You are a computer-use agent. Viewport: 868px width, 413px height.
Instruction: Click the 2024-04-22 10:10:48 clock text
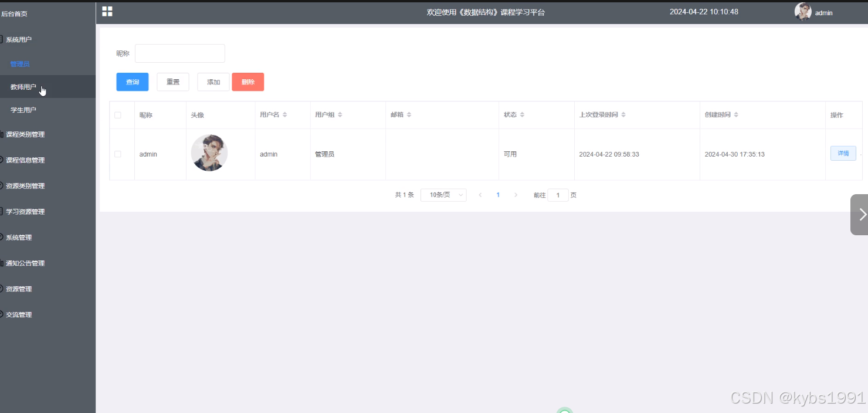(704, 12)
